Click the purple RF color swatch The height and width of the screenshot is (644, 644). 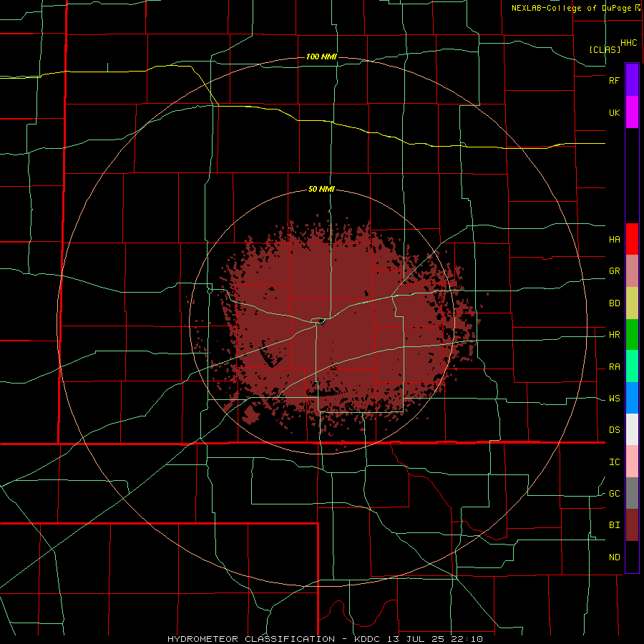pos(632,79)
